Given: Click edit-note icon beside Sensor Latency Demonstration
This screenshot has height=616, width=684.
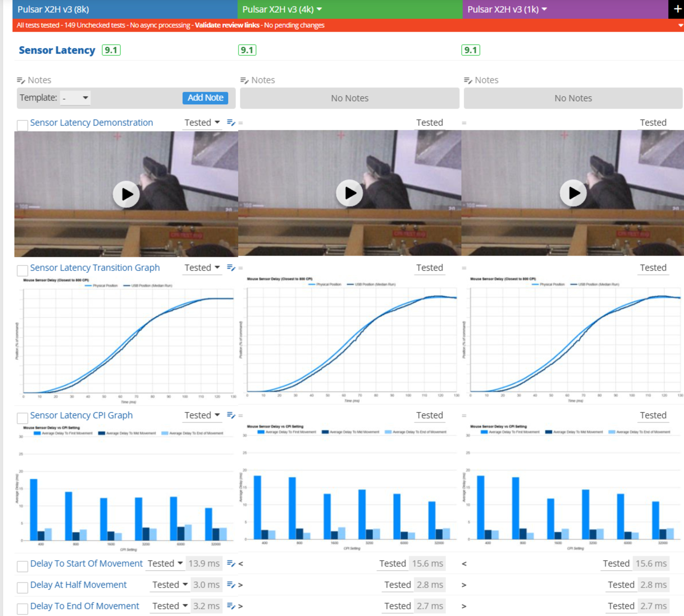Looking at the screenshot, I should coord(231,123).
